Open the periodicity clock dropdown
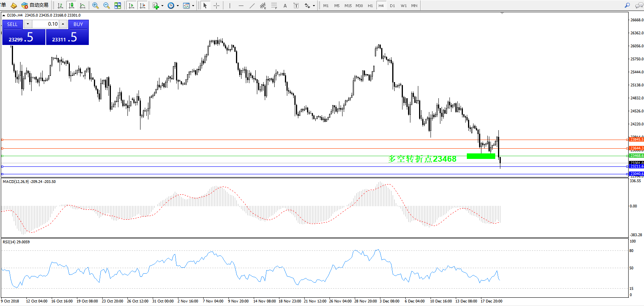644x306 pixels. pyautogui.click(x=178, y=6)
